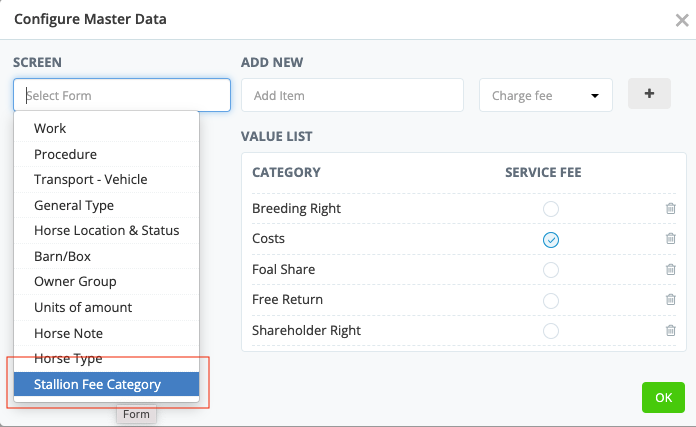Toggle service fee for Free Return
This screenshot has width=696, height=427.
(x=550, y=300)
